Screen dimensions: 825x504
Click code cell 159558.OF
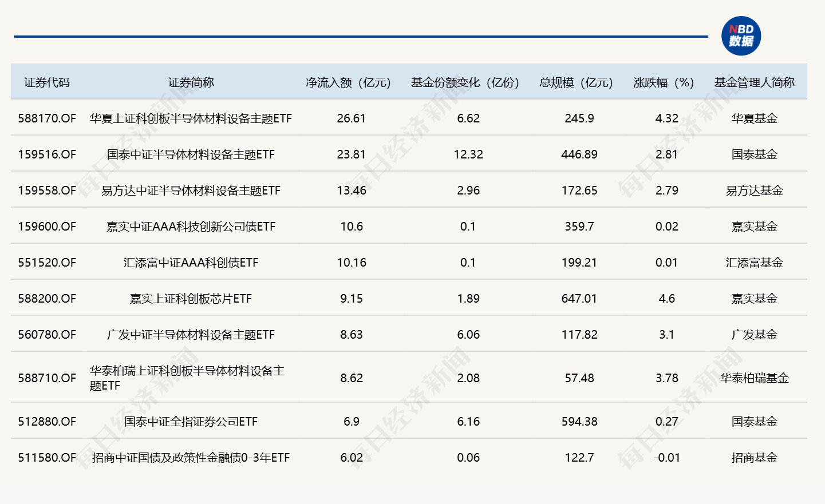pos(47,191)
